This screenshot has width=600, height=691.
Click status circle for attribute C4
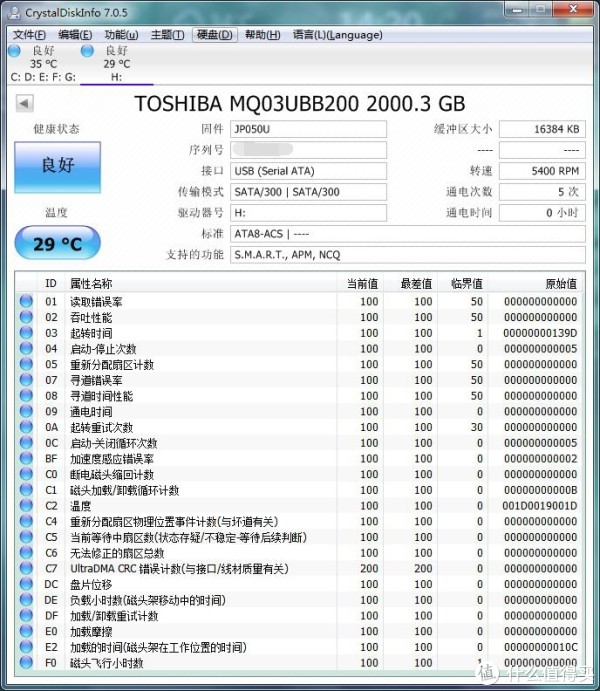coord(26,521)
